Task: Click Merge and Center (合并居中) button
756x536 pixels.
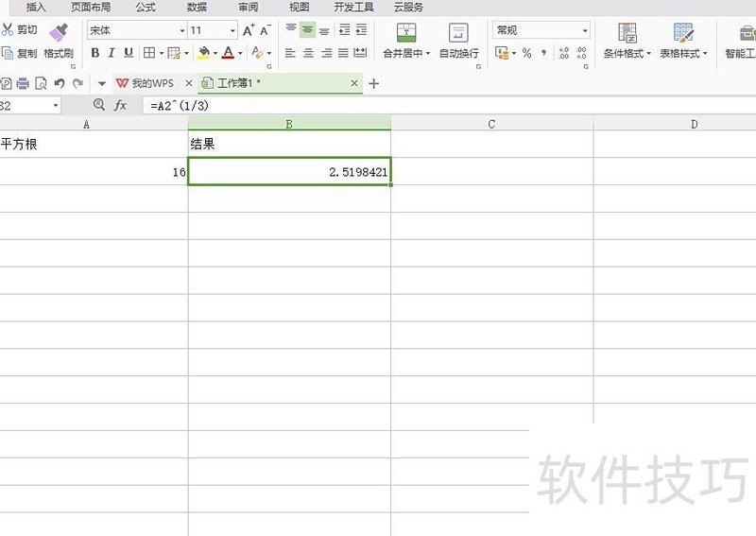Action: [x=406, y=42]
